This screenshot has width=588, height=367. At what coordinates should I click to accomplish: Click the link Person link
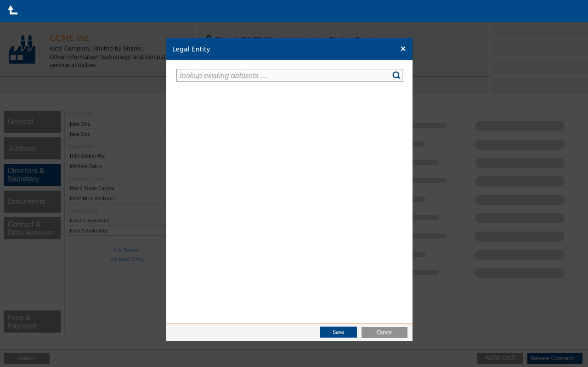point(126,250)
